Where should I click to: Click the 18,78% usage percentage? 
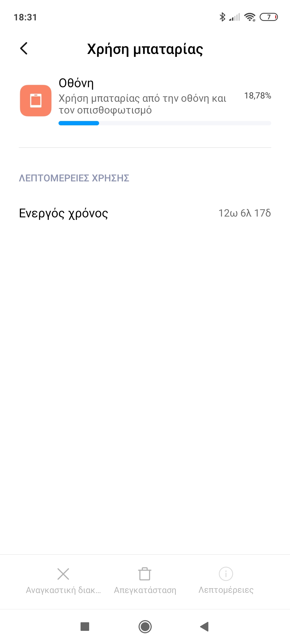pos(258,96)
